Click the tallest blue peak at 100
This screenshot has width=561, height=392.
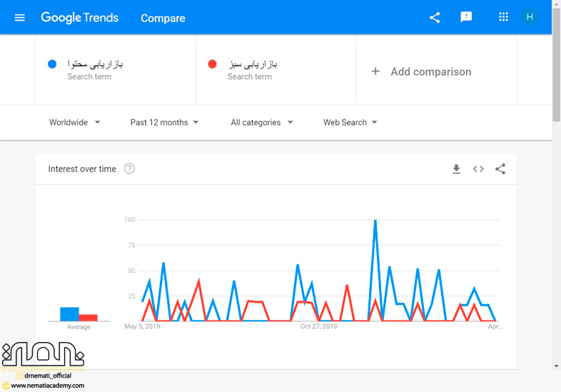point(375,221)
